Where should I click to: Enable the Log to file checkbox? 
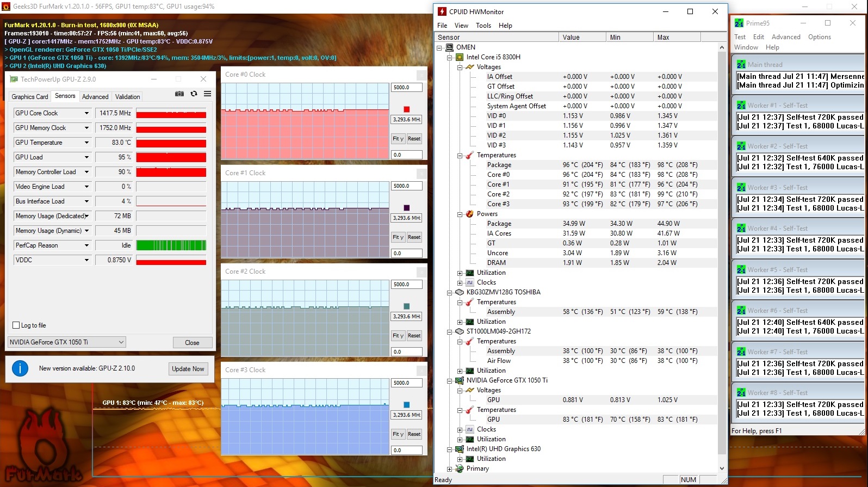pos(16,325)
